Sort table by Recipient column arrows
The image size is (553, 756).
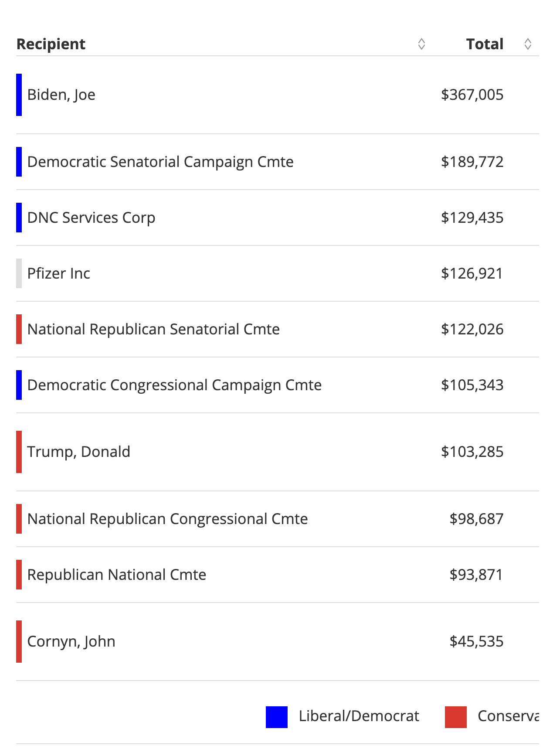point(421,44)
